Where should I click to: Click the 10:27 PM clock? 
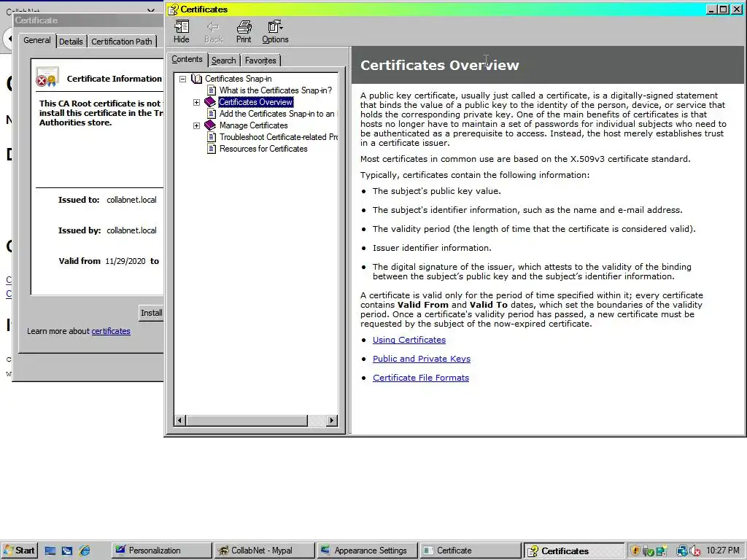pos(723,551)
